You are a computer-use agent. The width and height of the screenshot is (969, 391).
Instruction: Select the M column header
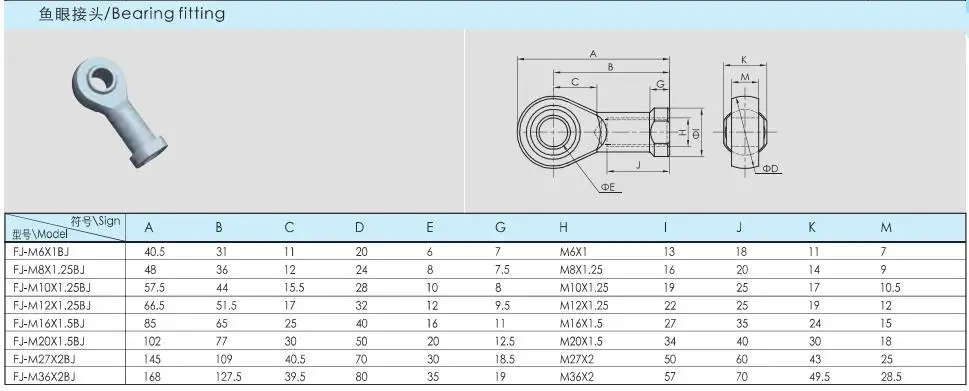[x=886, y=228]
